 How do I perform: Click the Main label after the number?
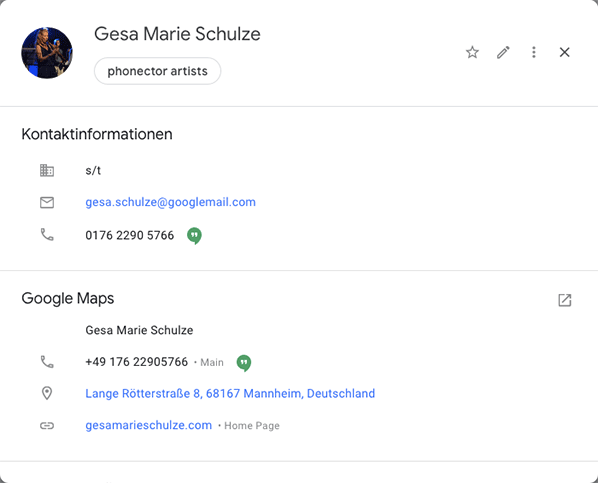pos(212,362)
